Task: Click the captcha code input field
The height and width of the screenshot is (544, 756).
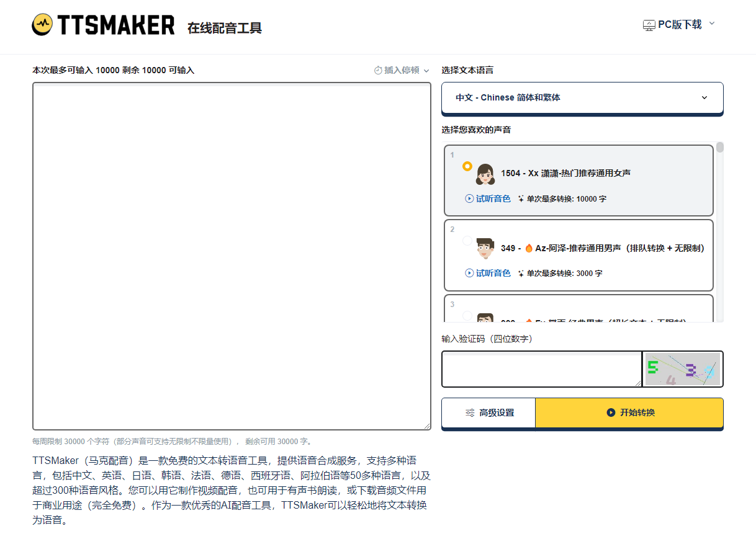Action: point(541,369)
